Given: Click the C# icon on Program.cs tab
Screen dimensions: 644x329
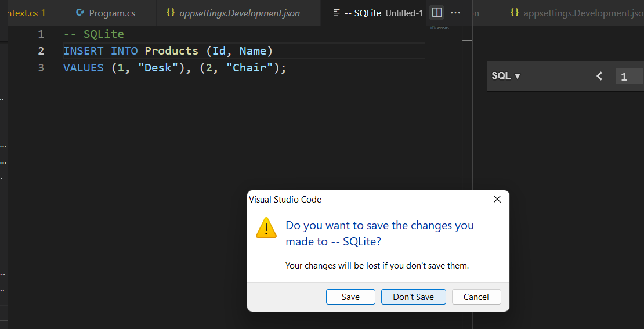Looking at the screenshot, I should pos(80,13).
